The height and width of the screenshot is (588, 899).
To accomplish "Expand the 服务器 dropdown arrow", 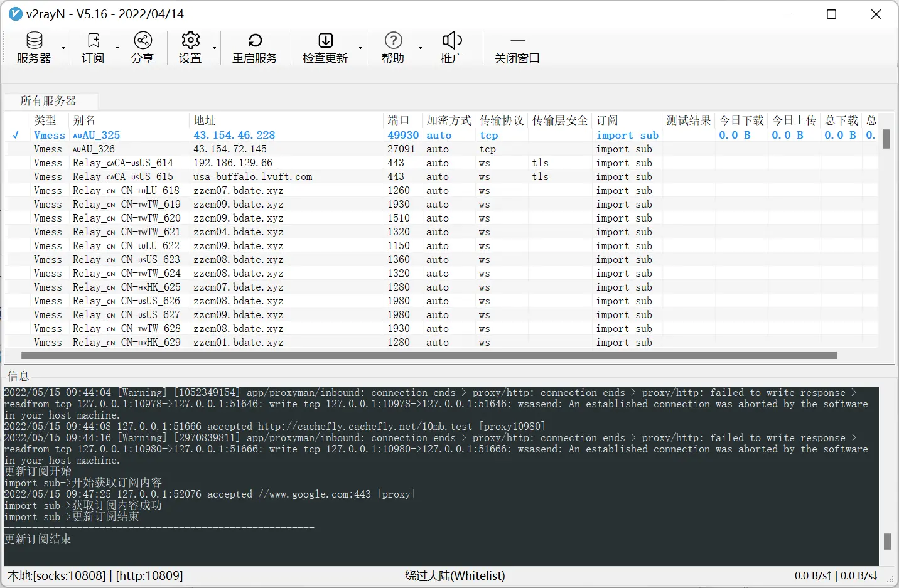I will [x=63, y=48].
